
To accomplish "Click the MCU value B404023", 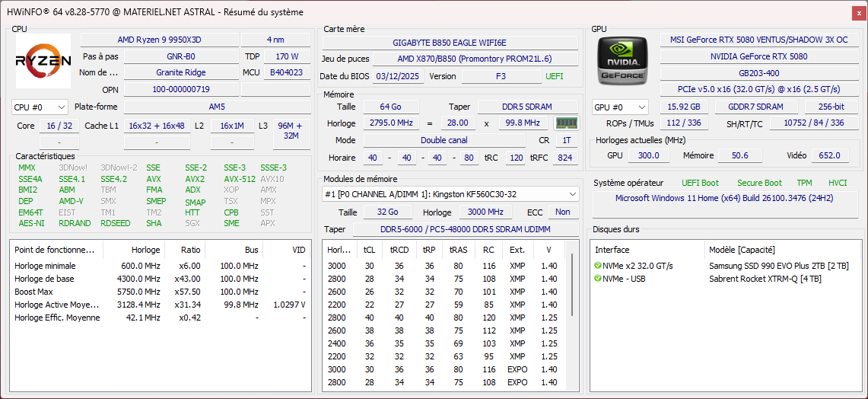I will tap(287, 72).
